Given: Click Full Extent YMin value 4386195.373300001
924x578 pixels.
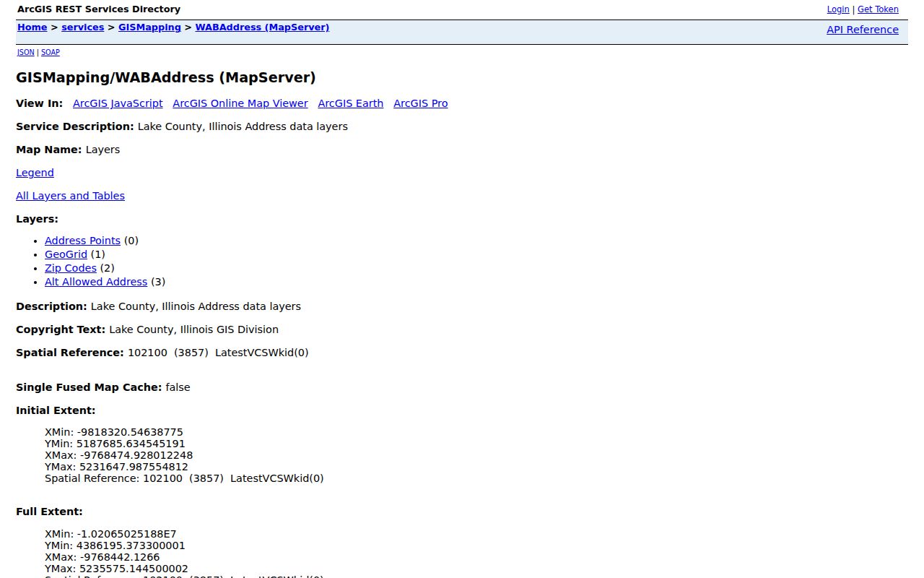Looking at the screenshot, I should [131, 546].
